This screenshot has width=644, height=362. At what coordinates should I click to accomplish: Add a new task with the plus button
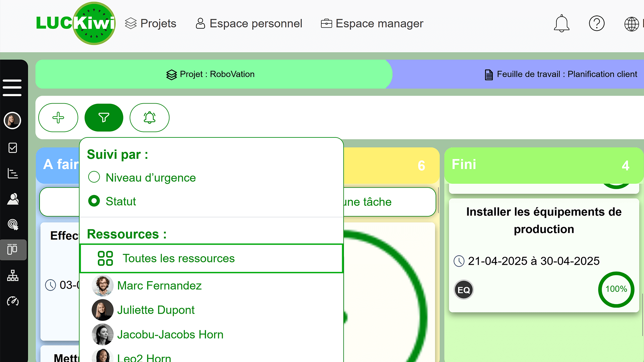(58, 117)
